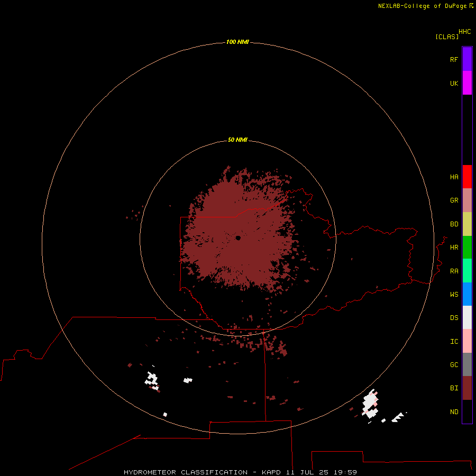Click the IC pink legend swatch
476x476 pixels.
point(467,341)
